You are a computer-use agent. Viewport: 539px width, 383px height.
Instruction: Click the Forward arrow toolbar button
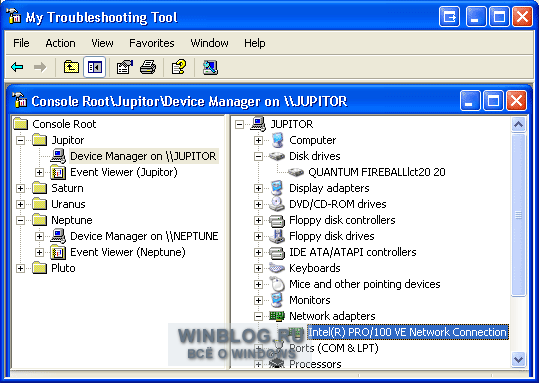pos(40,67)
